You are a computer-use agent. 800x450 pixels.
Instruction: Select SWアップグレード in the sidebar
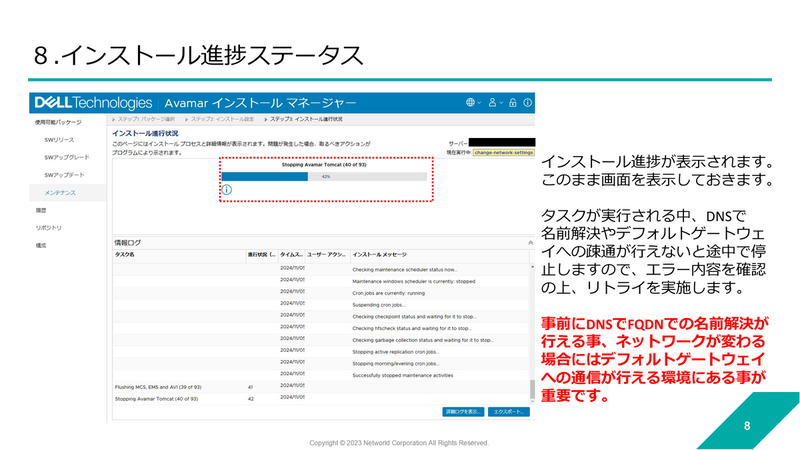point(67,158)
